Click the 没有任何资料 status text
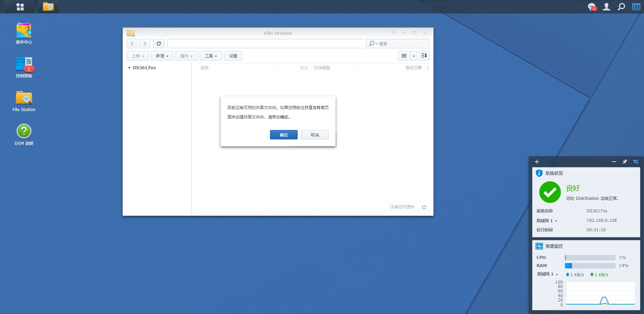The width and height of the screenshot is (644, 314). point(402,207)
